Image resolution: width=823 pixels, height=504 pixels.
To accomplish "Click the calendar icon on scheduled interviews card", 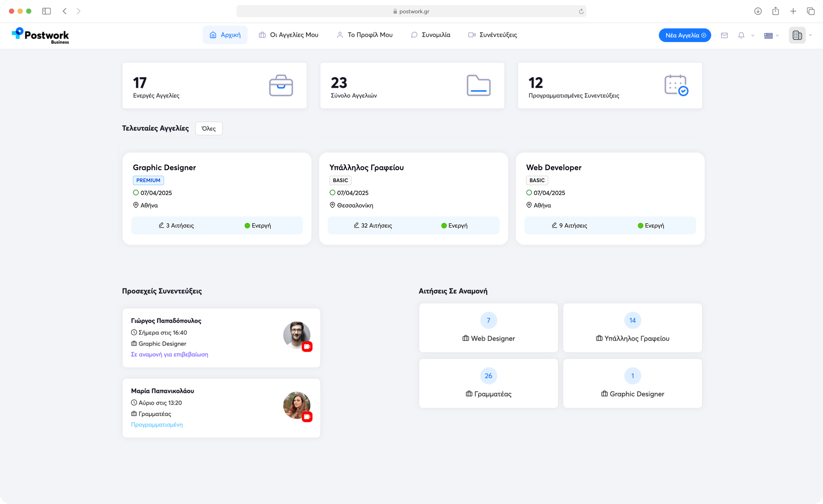I will click(x=676, y=85).
